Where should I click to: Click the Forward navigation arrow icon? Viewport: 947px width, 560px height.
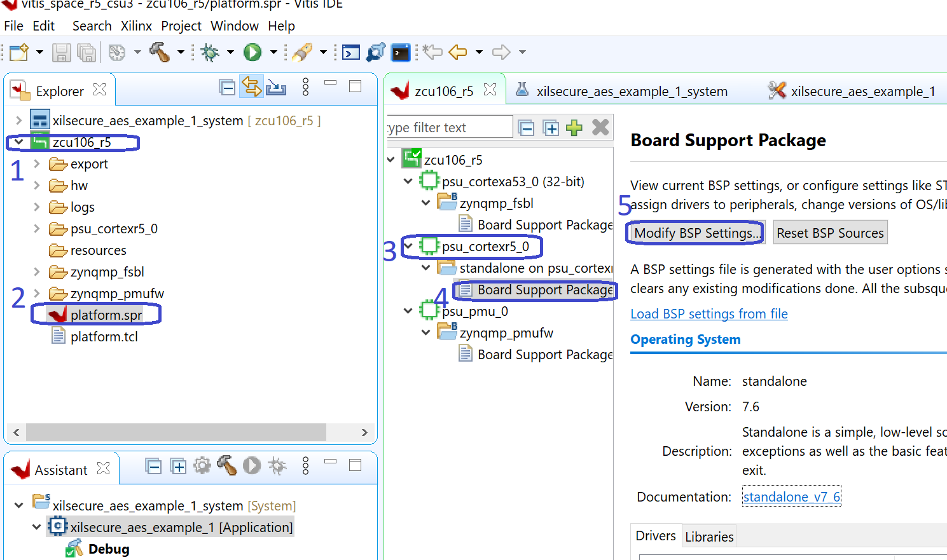click(x=501, y=52)
